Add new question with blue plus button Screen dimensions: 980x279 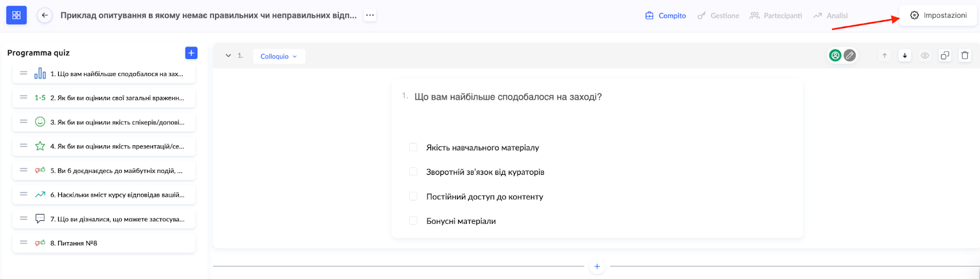(x=191, y=53)
